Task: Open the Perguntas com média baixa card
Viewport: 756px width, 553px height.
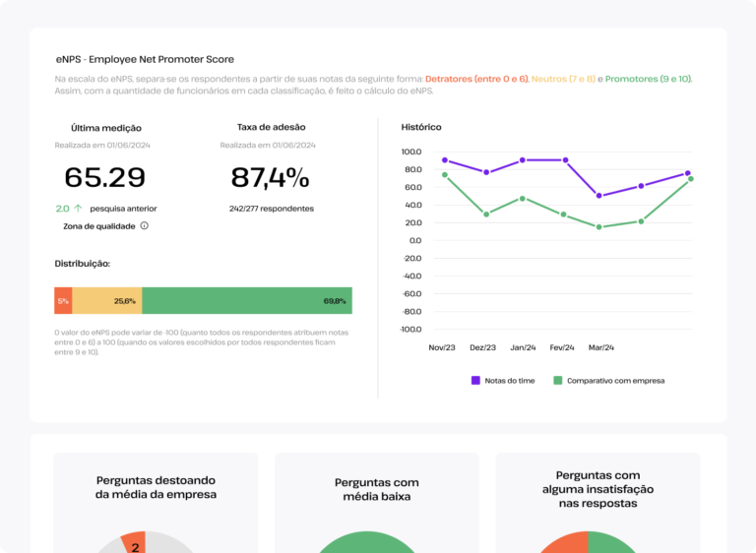Action: (377, 503)
